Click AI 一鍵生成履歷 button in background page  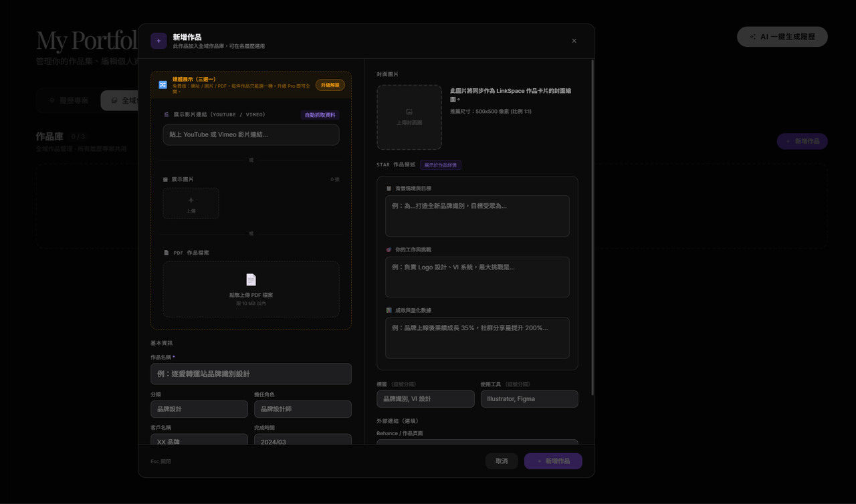point(782,37)
